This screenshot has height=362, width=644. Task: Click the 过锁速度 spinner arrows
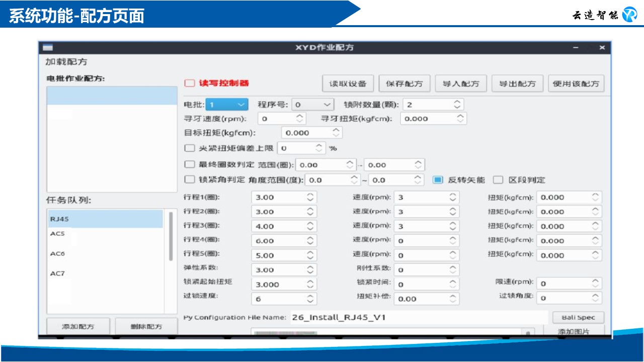pyautogui.click(x=310, y=299)
